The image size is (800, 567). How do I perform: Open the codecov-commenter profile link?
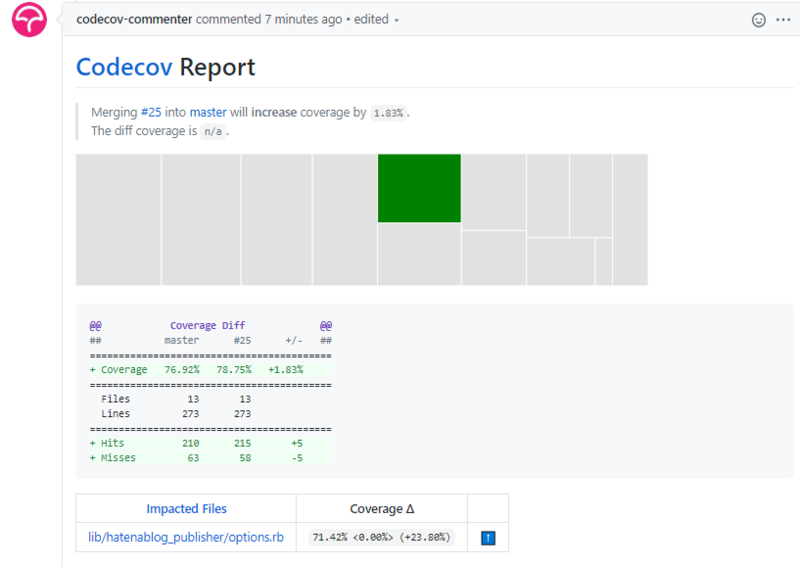click(134, 19)
